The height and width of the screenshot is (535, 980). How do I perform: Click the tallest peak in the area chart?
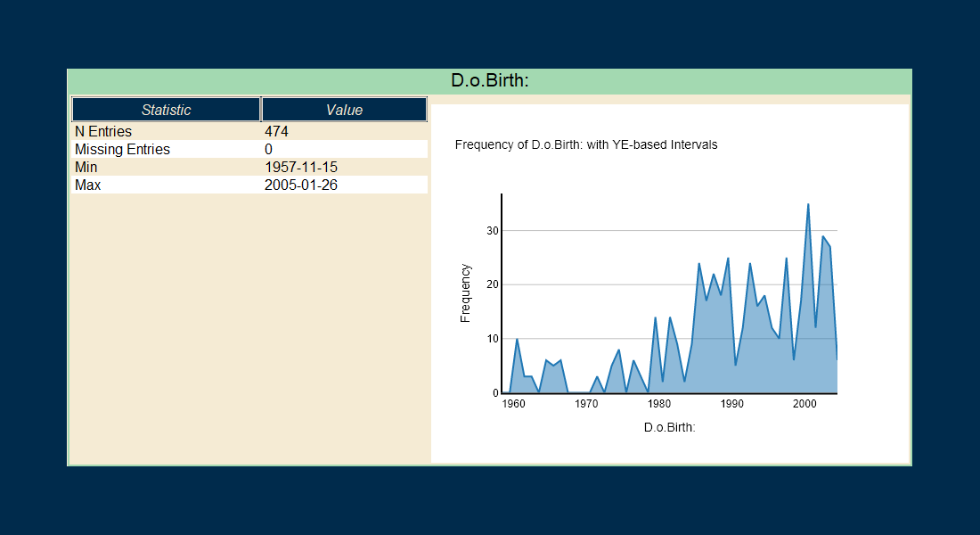point(808,205)
